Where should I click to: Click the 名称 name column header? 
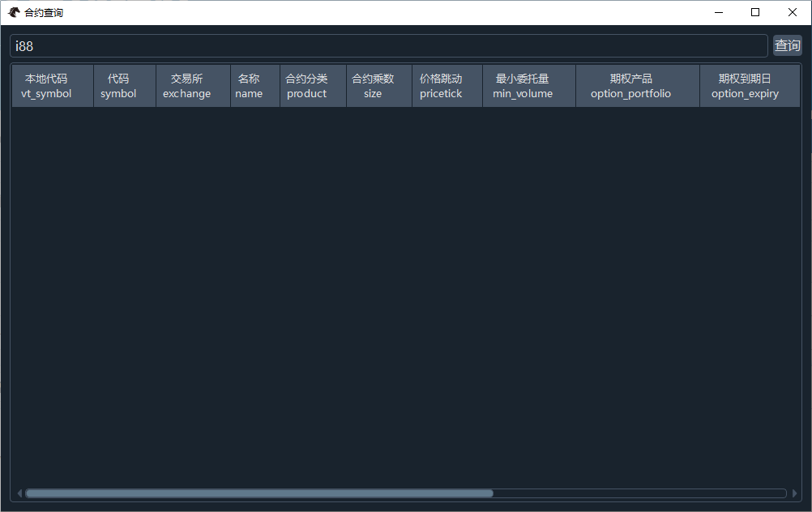point(249,86)
